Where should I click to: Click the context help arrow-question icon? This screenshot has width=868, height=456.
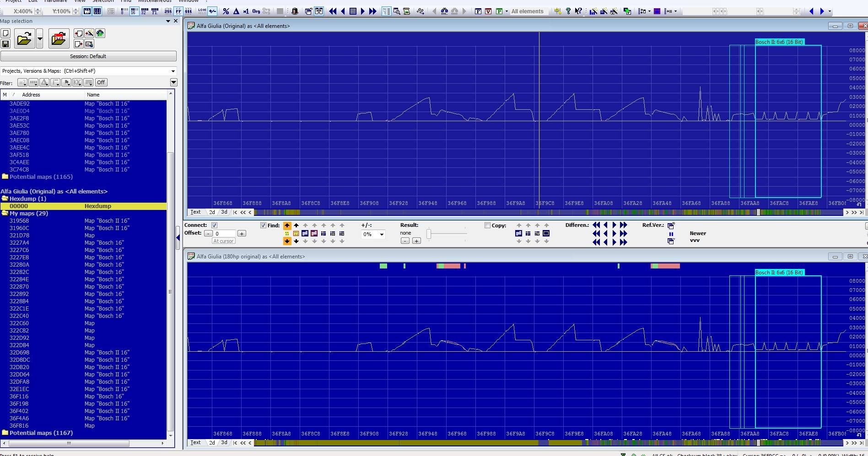578,11
